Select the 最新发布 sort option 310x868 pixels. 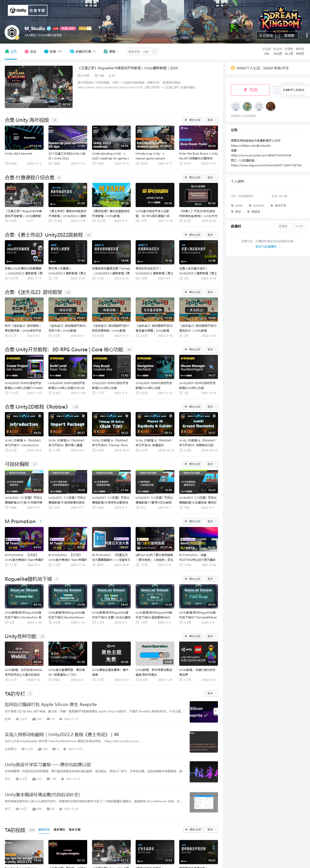pyautogui.click(x=44, y=830)
